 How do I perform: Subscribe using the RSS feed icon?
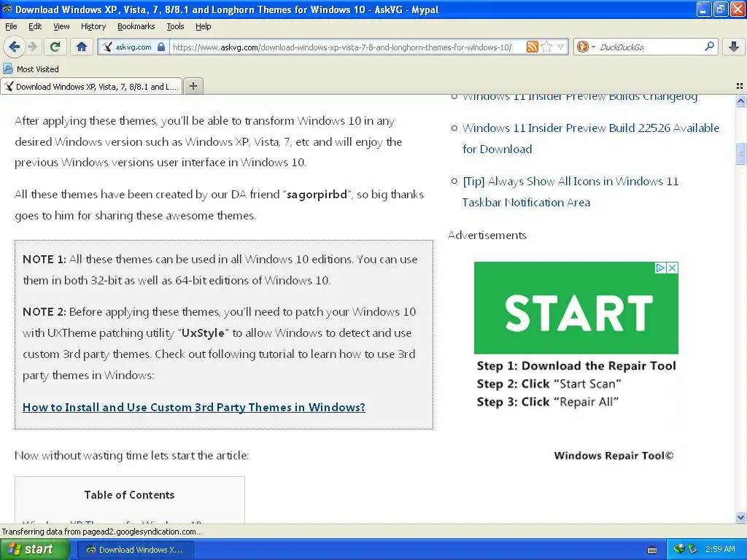click(532, 47)
